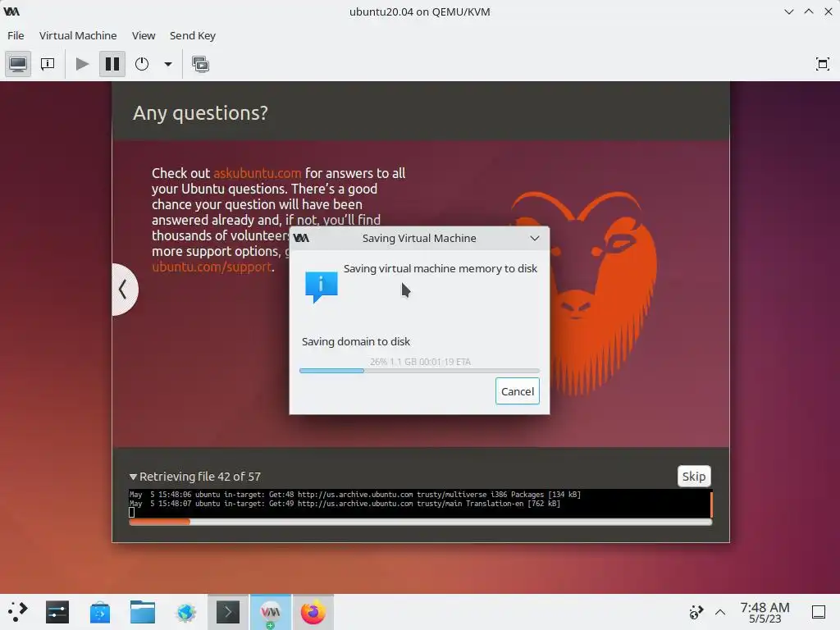Click the Saving Virtual Machine dialog title icon

coord(301,239)
